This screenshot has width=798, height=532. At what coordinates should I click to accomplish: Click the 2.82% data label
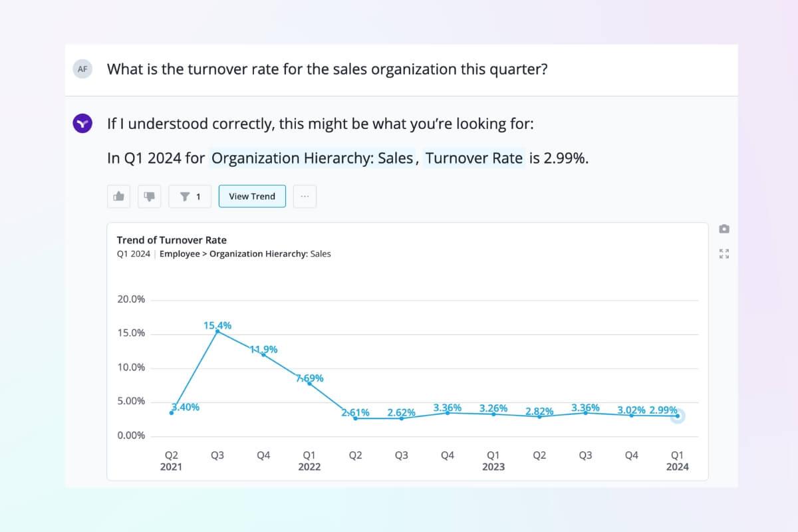pyautogui.click(x=539, y=411)
